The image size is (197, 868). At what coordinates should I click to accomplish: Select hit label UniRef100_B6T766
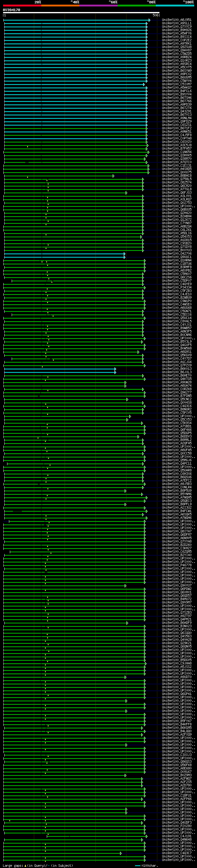177,101
